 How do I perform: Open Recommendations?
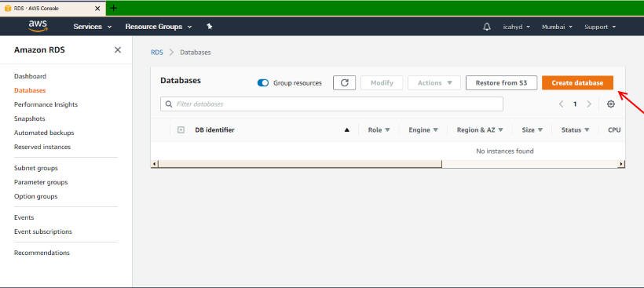pos(42,253)
